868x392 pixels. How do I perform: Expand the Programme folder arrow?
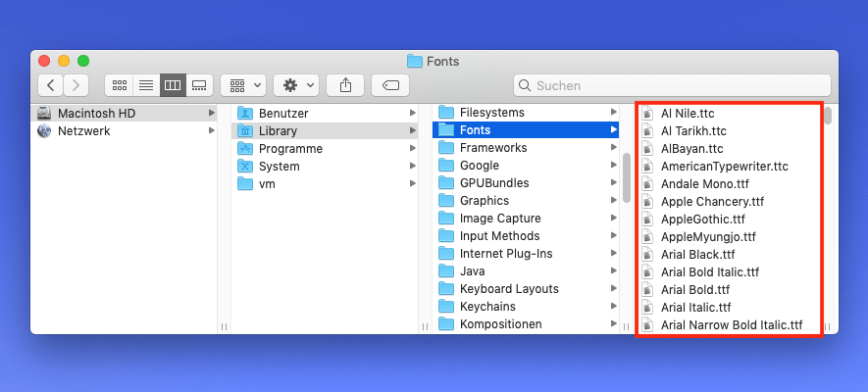pos(413,149)
